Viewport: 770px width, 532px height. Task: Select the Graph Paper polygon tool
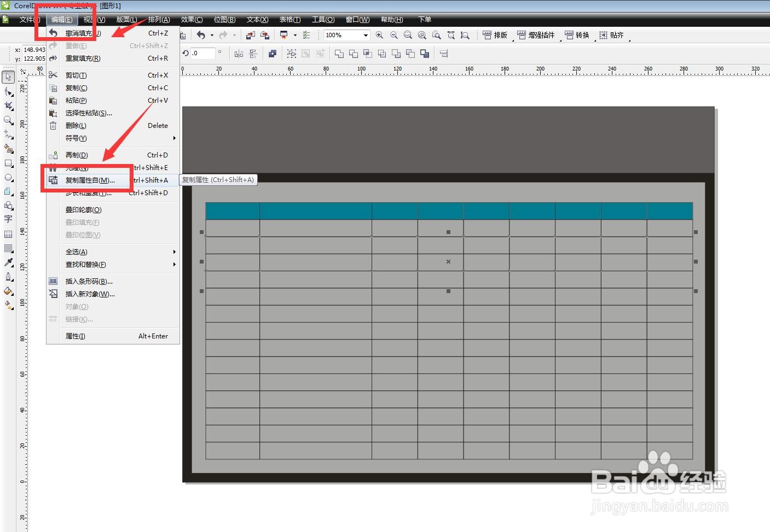coord(8,191)
